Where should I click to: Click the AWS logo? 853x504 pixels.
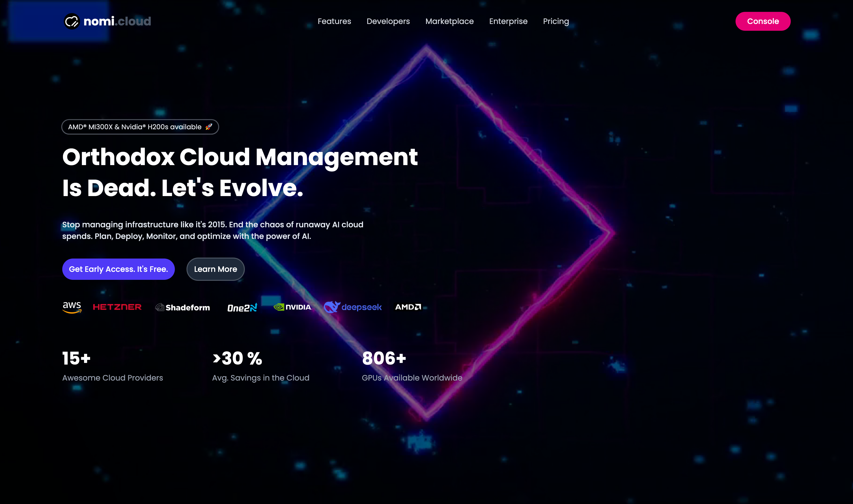pos(72,307)
